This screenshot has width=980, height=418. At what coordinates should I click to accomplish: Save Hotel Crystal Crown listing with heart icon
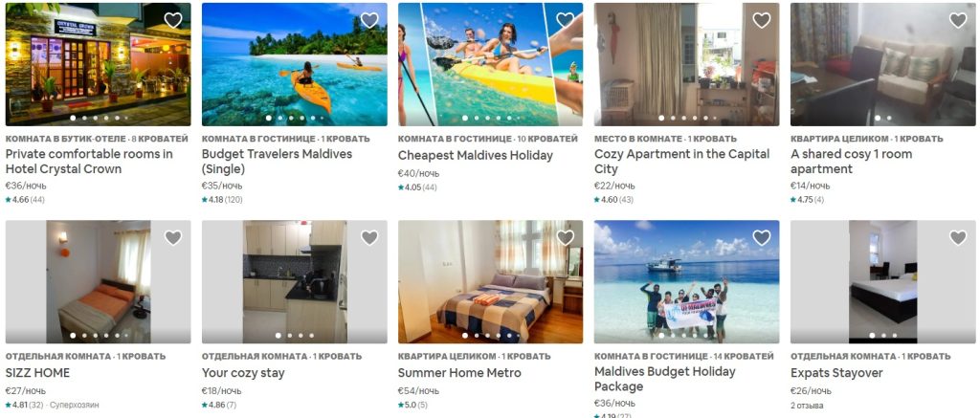(x=173, y=21)
